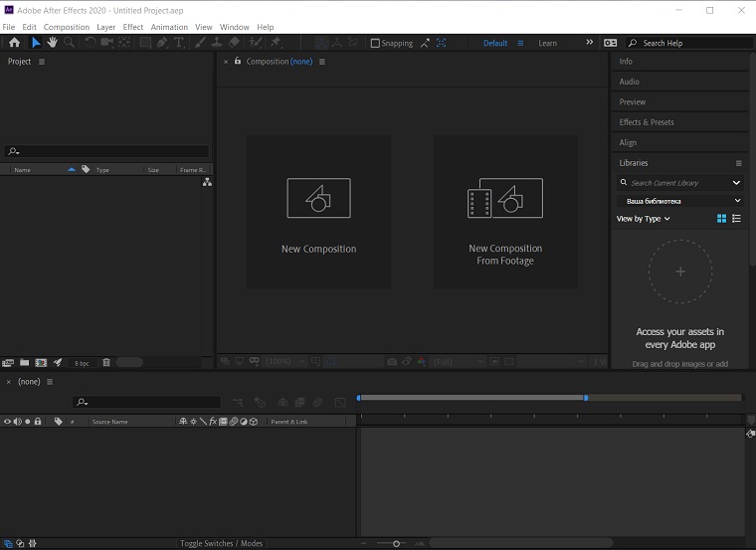Image resolution: width=756 pixels, height=550 pixels.
Task: Toggle the video eye column in timeline
Action: point(7,422)
